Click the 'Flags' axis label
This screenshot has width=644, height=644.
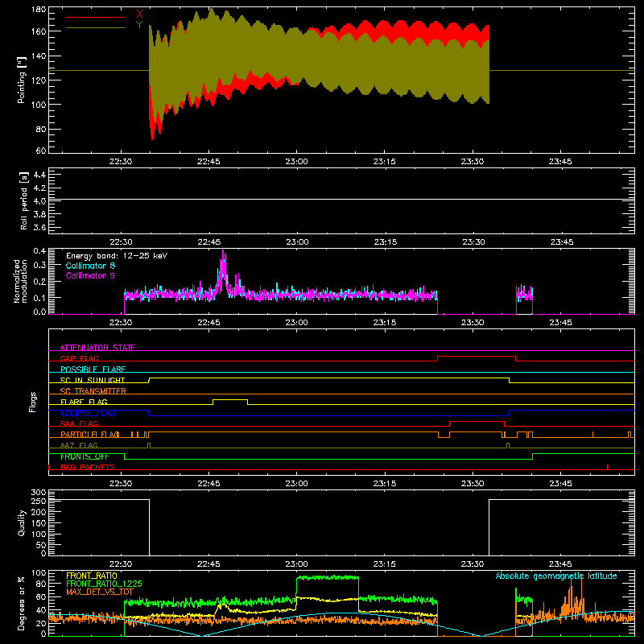point(33,402)
